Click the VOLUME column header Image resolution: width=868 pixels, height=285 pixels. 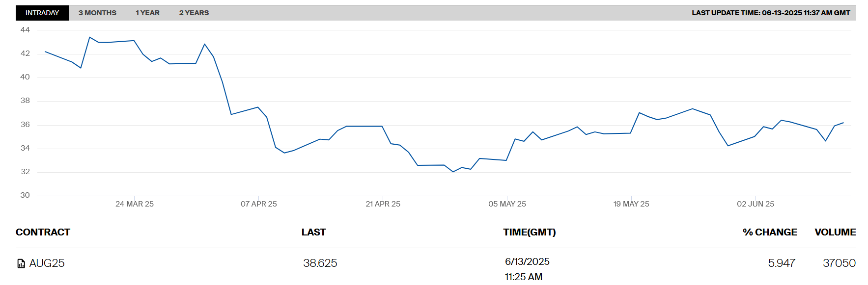835,232
